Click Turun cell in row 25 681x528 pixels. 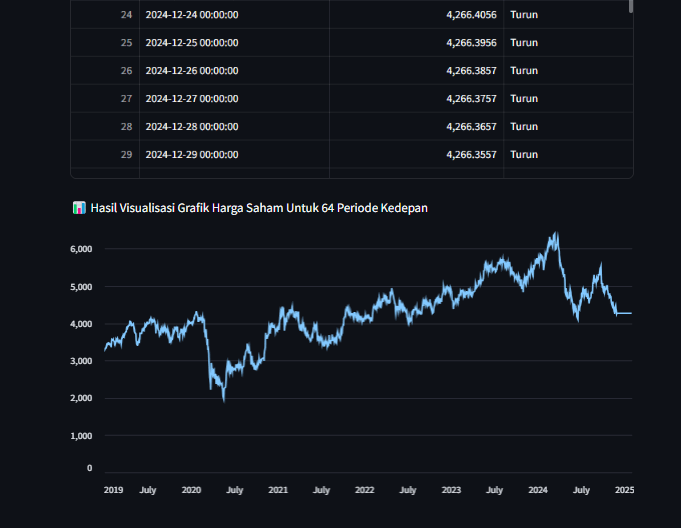pyautogui.click(x=568, y=43)
